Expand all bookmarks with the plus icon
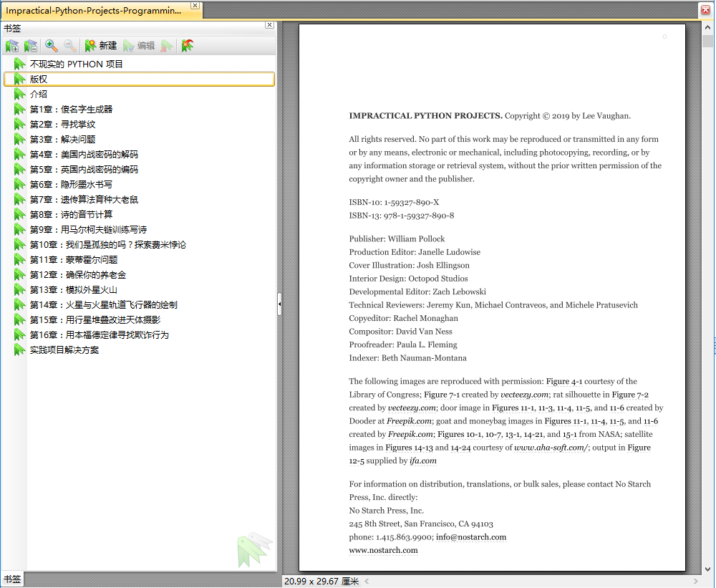Screen dimensions: 716x588 coord(12,46)
